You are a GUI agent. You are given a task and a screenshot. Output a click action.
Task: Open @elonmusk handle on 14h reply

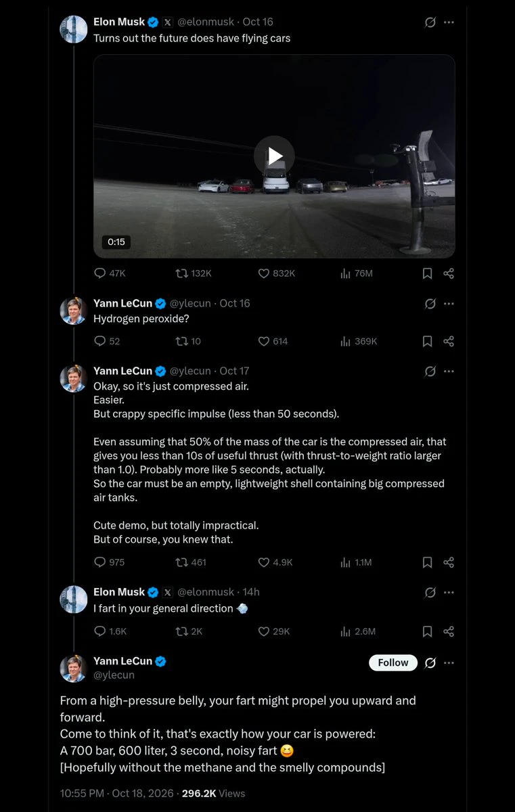206,592
